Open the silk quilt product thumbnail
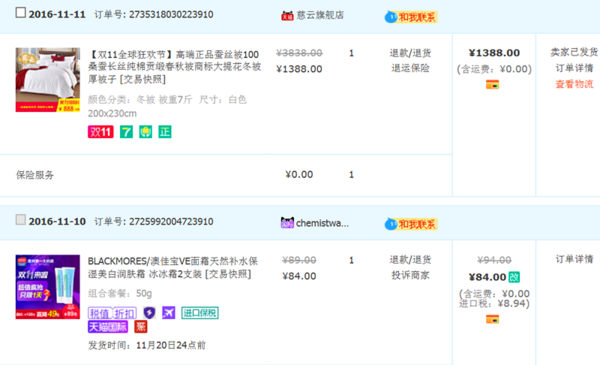The height and width of the screenshot is (365, 600). pyautogui.click(x=48, y=80)
